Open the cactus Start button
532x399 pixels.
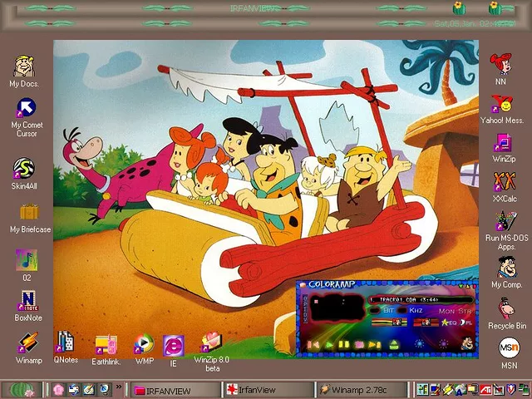point(22,390)
